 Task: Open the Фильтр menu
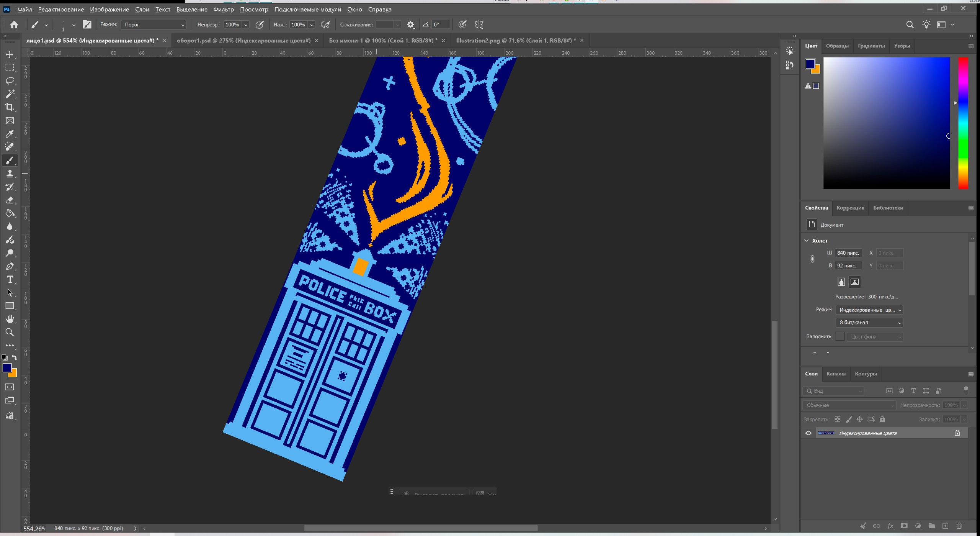tap(224, 9)
